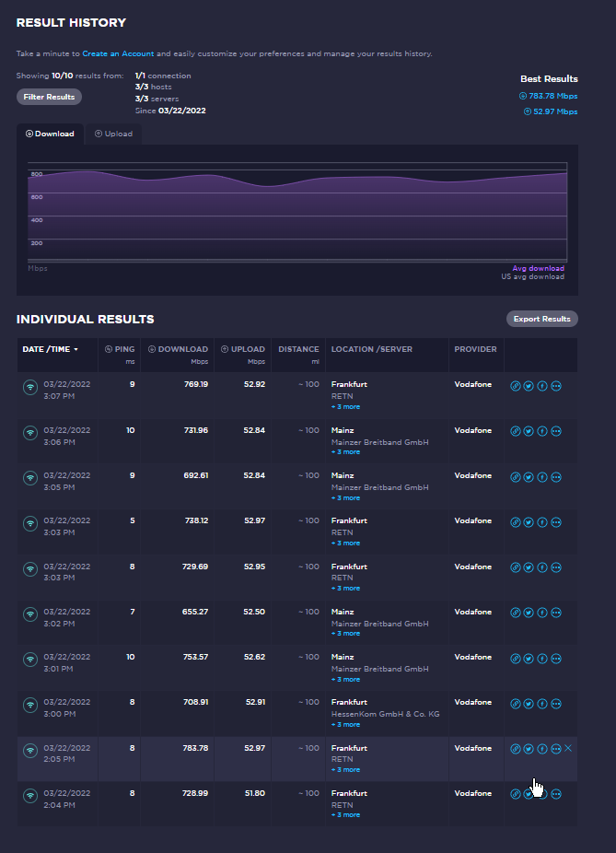Share the 753.57 Mbps result on Twitter
The image size is (616, 853).
pyautogui.click(x=529, y=659)
